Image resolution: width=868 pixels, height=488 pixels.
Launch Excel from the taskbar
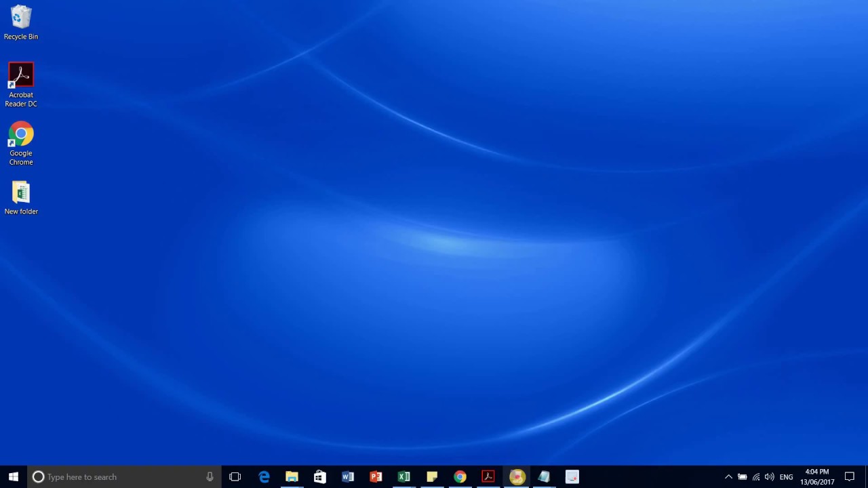pyautogui.click(x=403, y=476)
